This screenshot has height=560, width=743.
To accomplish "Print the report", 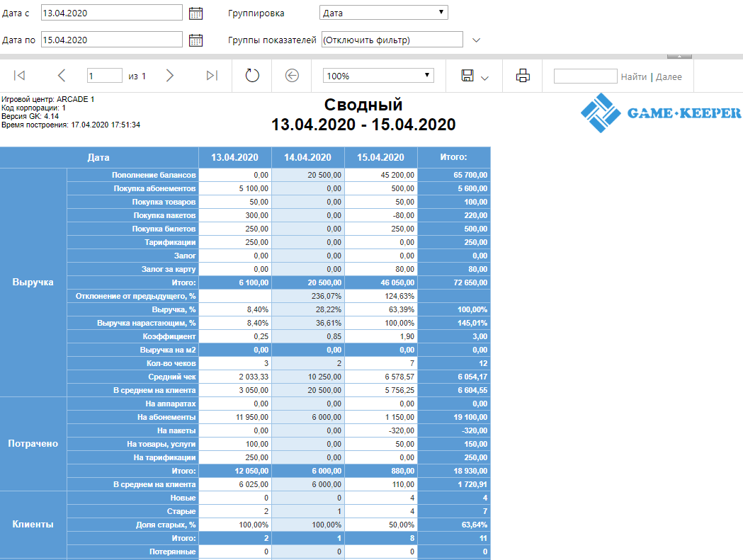I will [523, 75].
